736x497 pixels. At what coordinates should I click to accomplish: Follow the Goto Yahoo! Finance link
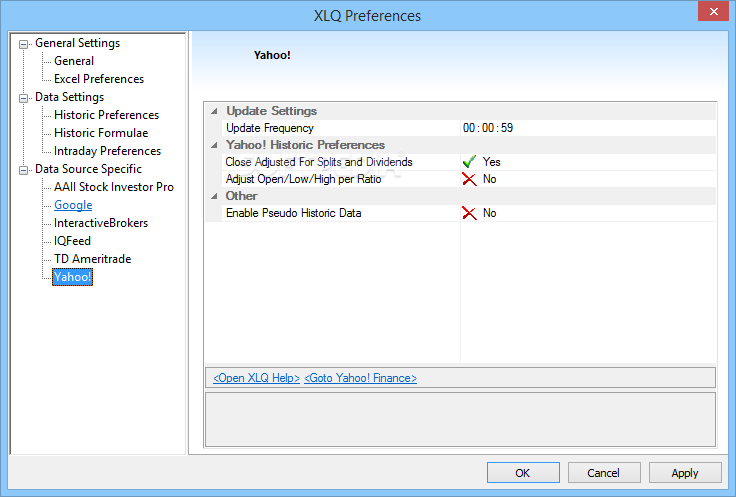(360, 378)
